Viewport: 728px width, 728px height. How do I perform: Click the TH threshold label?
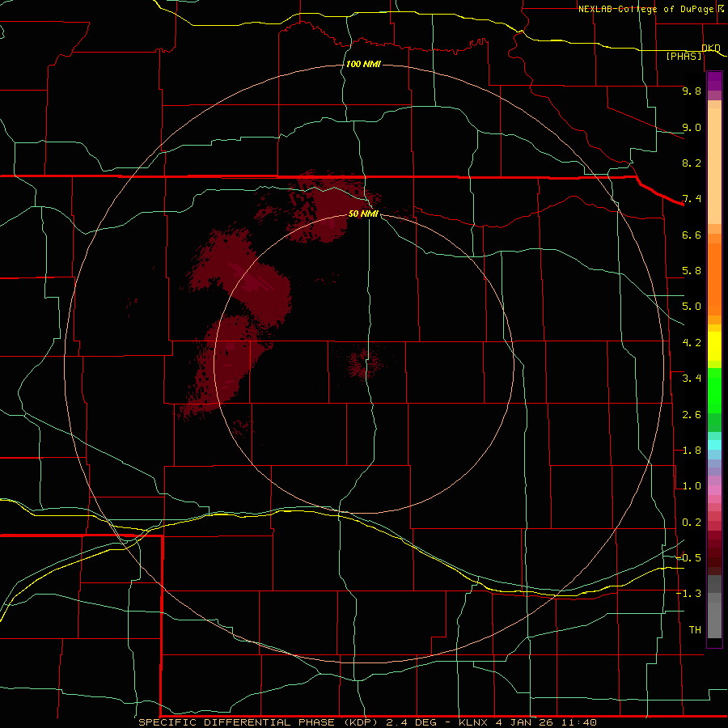point(695,630)
